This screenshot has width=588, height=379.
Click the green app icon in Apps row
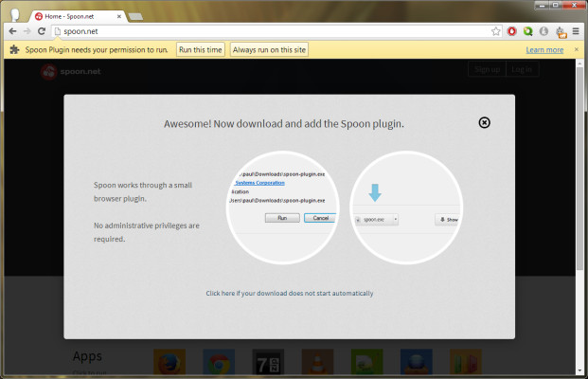[x=367, y=362]
